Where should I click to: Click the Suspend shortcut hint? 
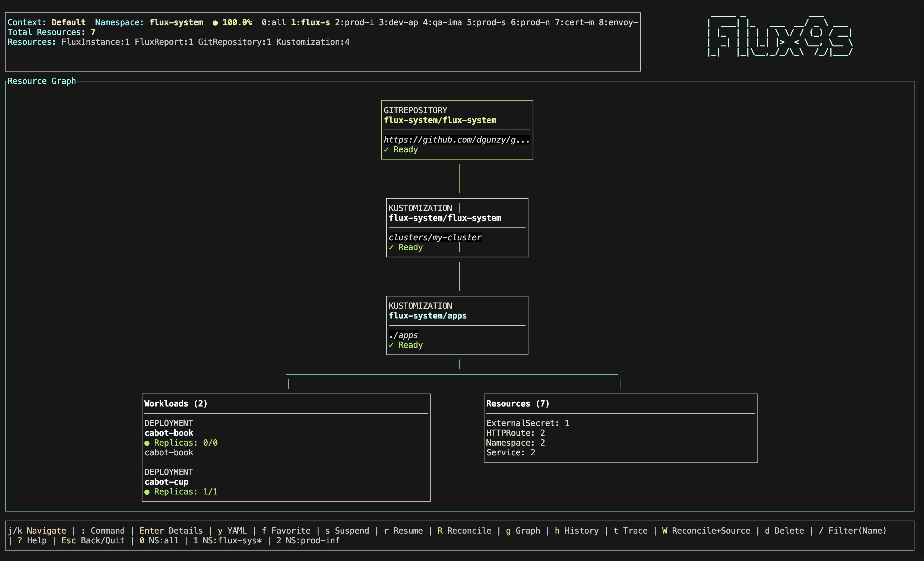tap(347, 531)
